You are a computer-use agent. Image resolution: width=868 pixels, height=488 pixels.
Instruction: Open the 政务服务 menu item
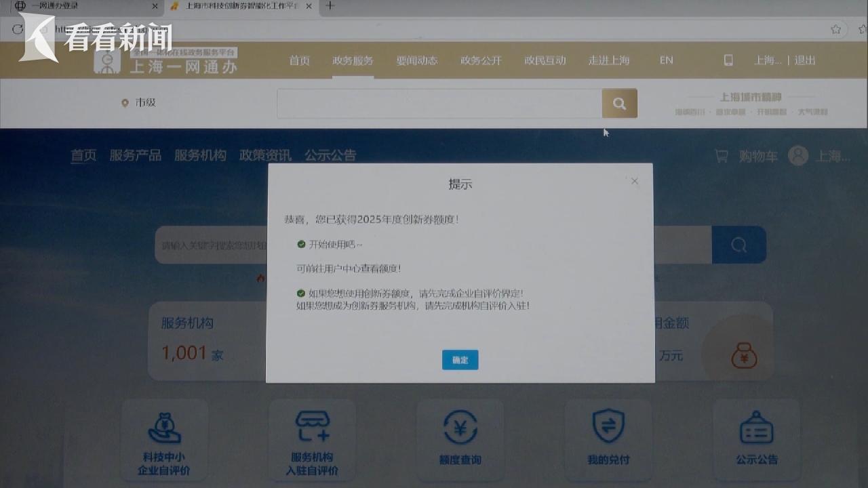pyautogui.click(x=353, y=60)
